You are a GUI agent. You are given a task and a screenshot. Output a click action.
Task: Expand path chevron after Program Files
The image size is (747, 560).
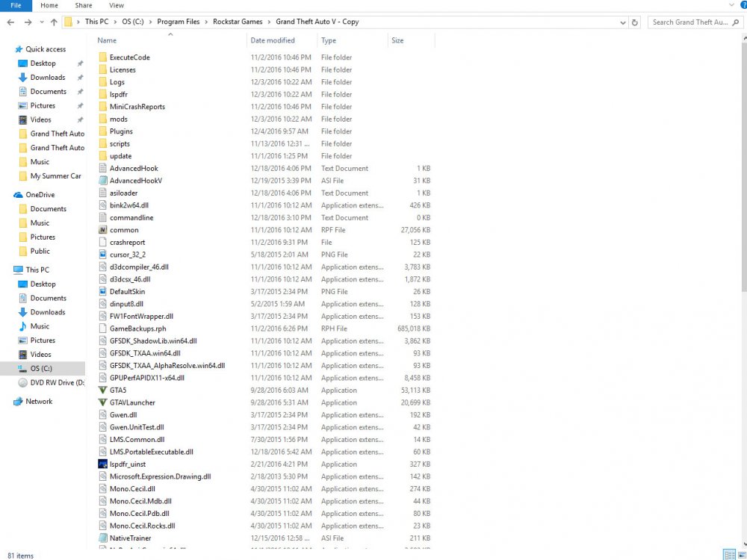coord(206,22)
